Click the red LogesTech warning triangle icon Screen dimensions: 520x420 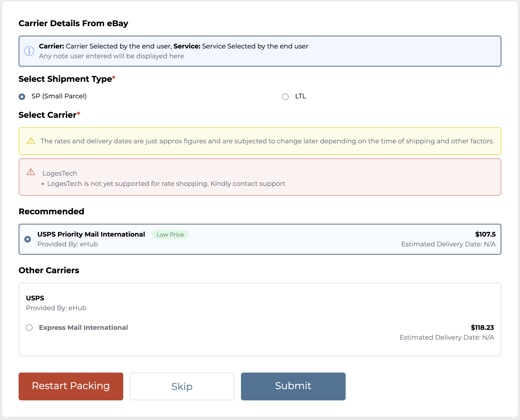point(31,172)
